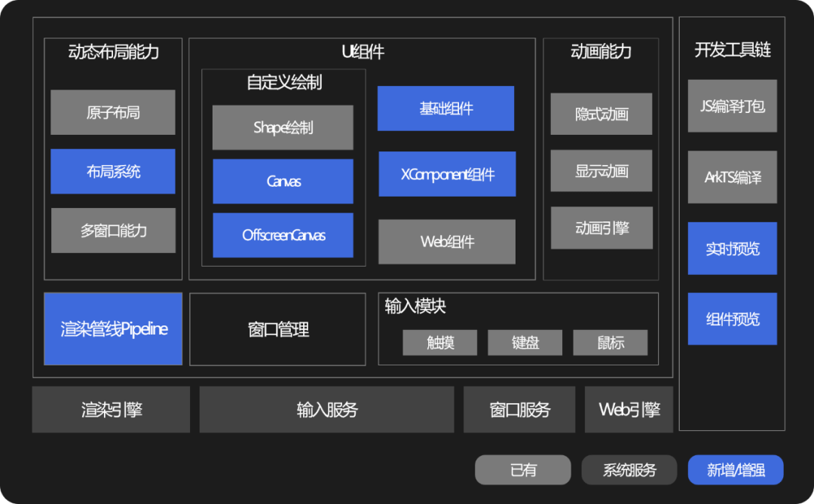Click the 渲染管线Pipeline block
814x504 pixels.
(x=113, y=328)
